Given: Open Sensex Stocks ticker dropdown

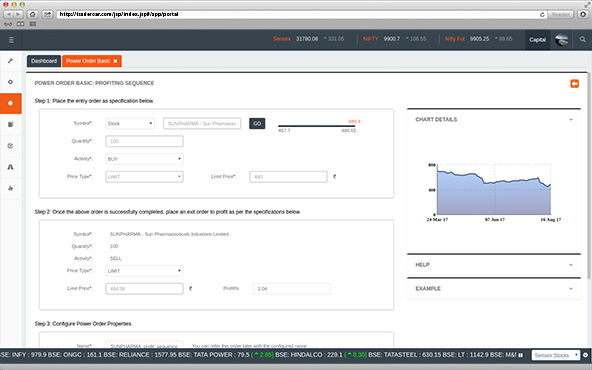Looking at the screenshot, I should click(x=556, y=355).
